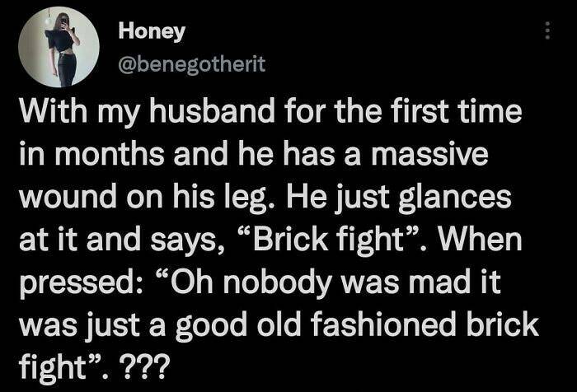
Task: Open the Honey display name profile link
Action: pos(152,31)
